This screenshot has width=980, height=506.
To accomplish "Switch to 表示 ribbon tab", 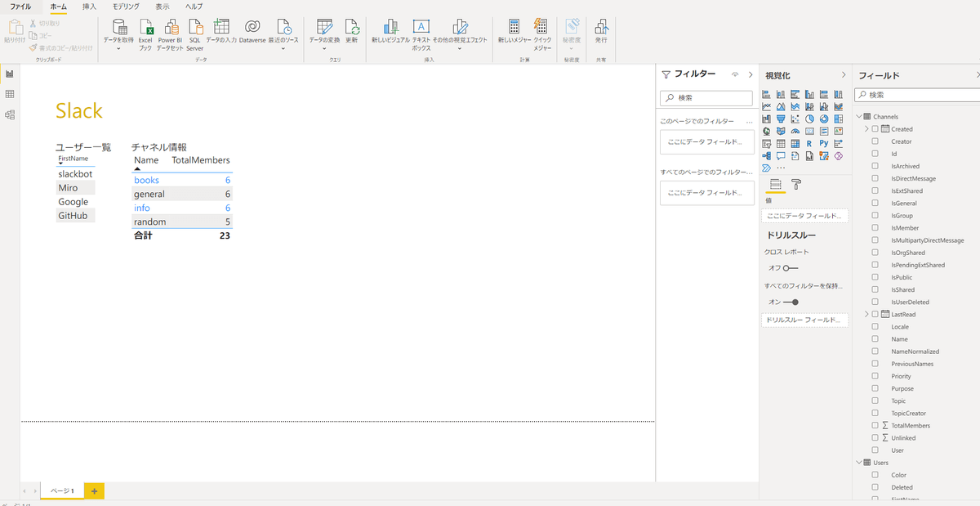I will [x=163, y=7].
